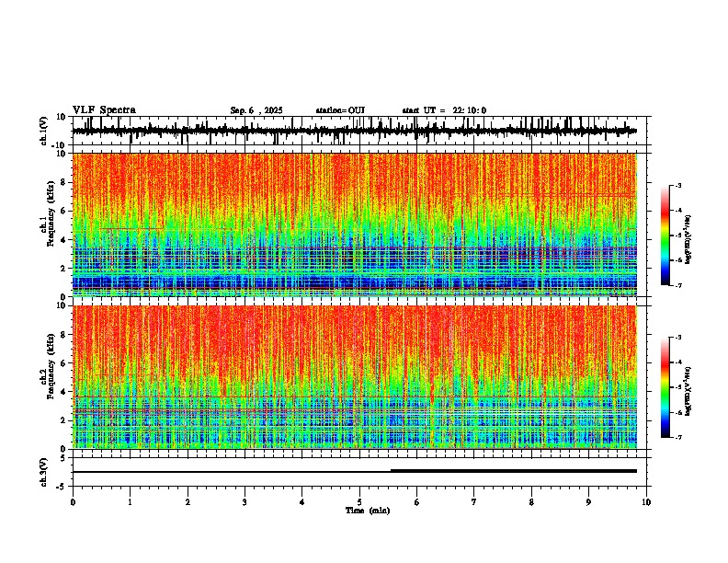Click the "5" tick of ch.3(V) axis

[63, 458]
